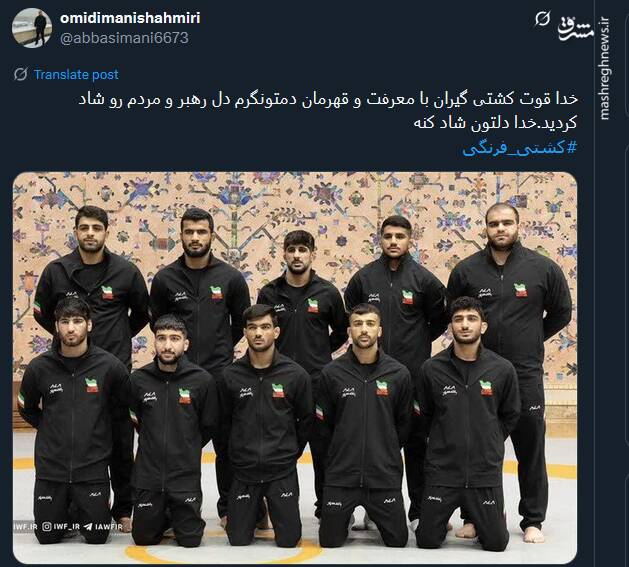Image resolution: width=629 pixels, height=567 pixels.
Task: Click the IAWFIR Telegram handle text
Action: coord(109,526)
